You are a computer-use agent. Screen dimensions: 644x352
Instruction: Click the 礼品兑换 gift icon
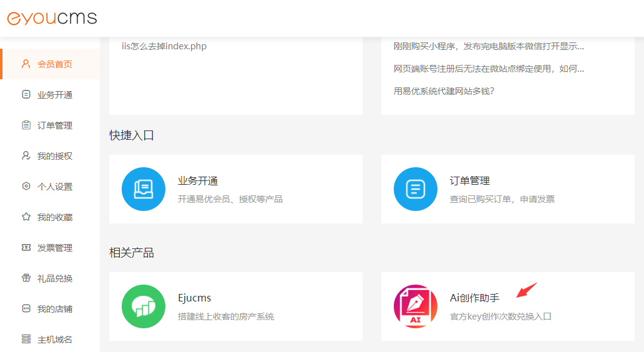tap(26, 278)
